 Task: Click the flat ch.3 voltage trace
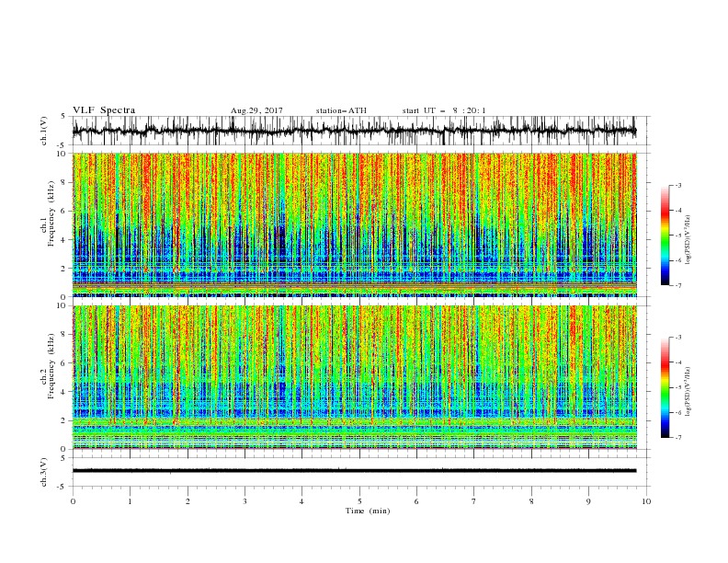pos(354,471)
